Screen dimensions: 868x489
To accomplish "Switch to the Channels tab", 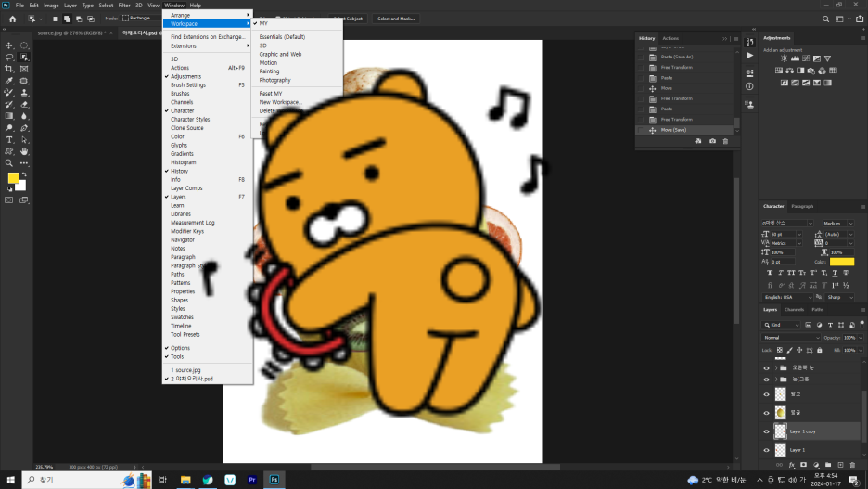I will point(794,310).
